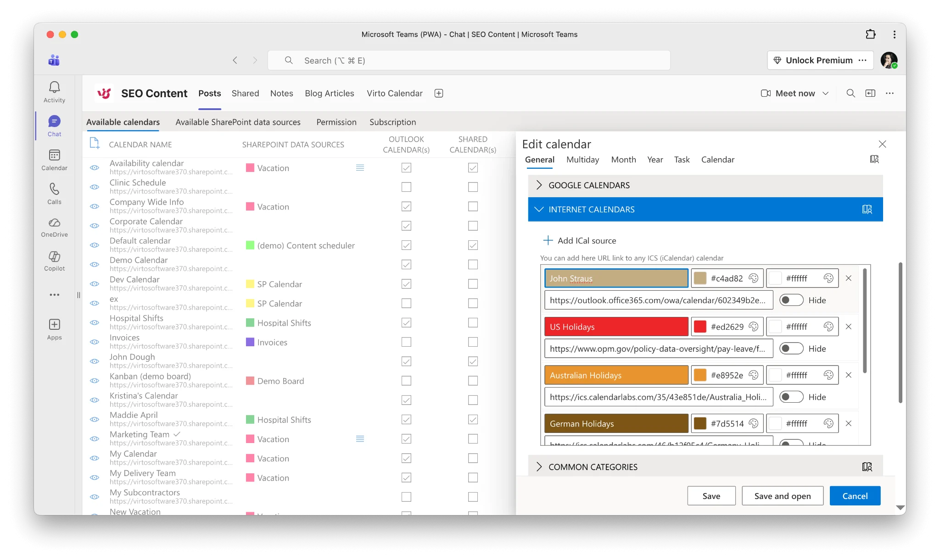Open Available SharePoint data sources tab

click(238, 122)
